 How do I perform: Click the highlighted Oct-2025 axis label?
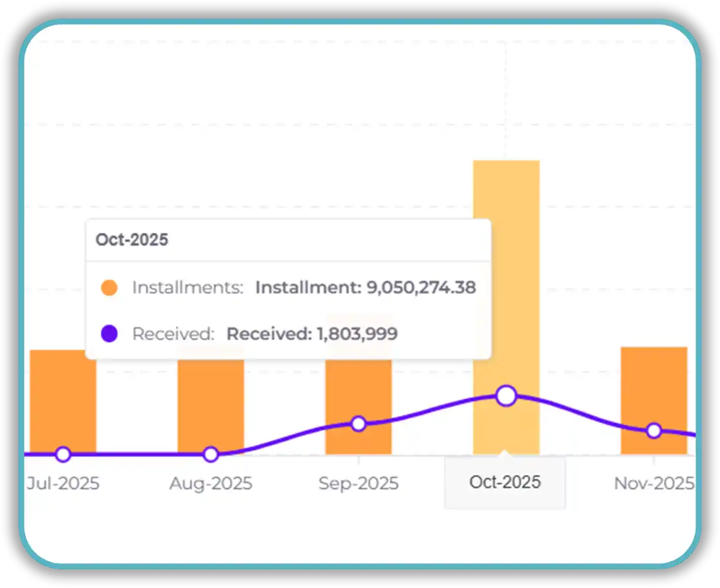click(505, 482)
